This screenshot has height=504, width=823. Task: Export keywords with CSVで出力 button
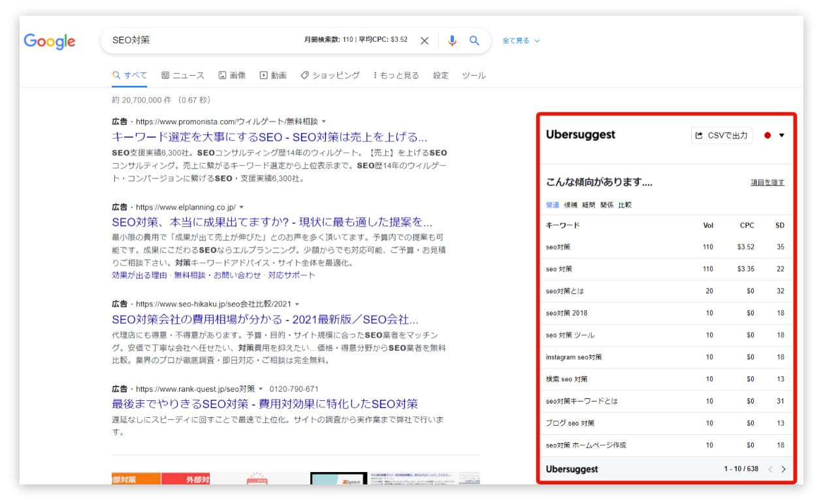point(722,135)
